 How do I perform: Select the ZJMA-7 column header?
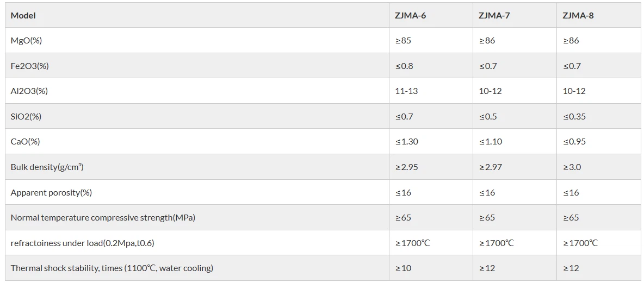point(494,15)
